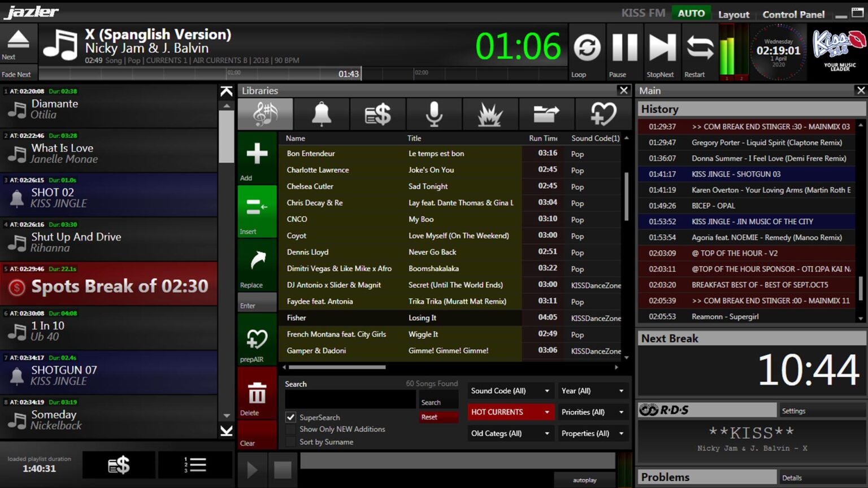Switch to the Control Panel menu

(x=793, y=14)
